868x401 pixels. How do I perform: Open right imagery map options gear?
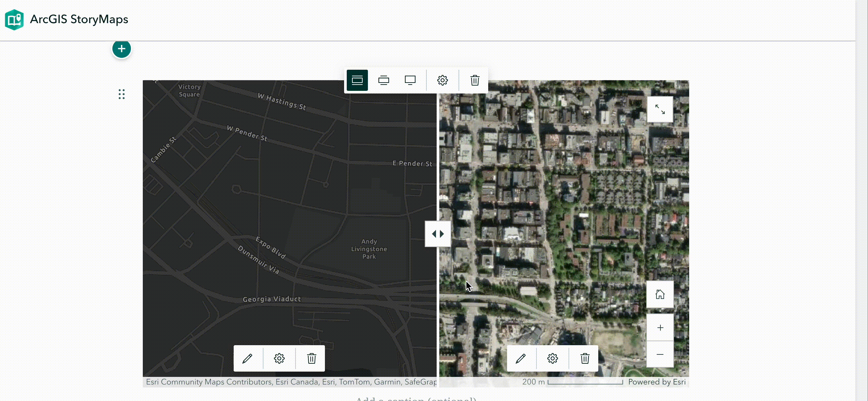(x=552, y=358)
